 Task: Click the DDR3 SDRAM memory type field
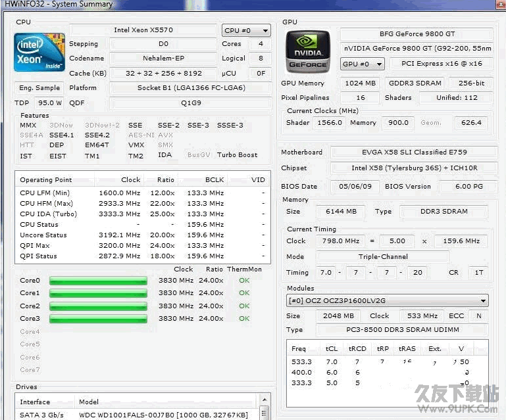[443, 212]
